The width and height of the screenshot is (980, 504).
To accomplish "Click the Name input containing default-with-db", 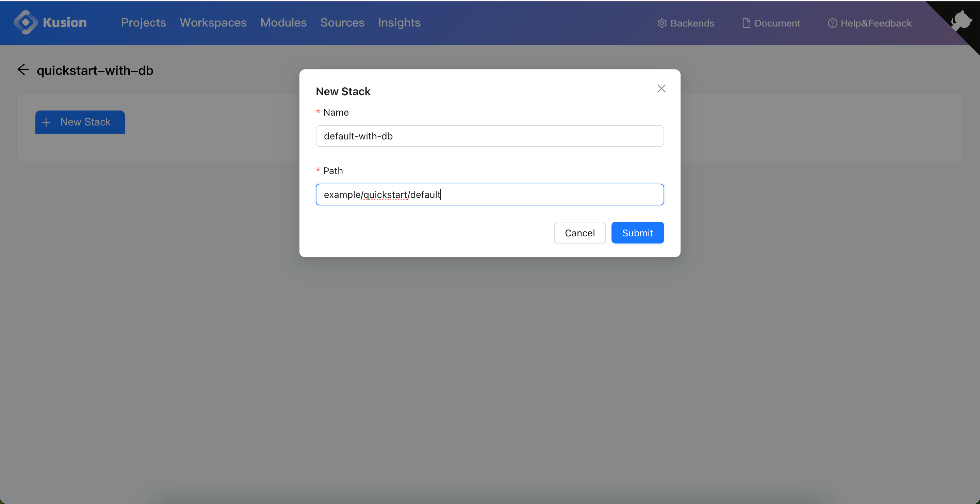I will coord(490,136).
